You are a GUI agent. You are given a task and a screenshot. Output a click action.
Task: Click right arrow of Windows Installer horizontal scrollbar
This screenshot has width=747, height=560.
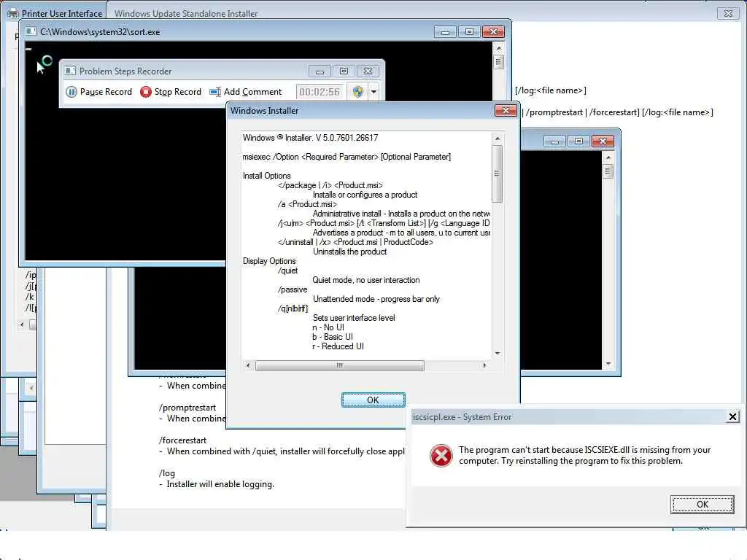tap(484, 365)
